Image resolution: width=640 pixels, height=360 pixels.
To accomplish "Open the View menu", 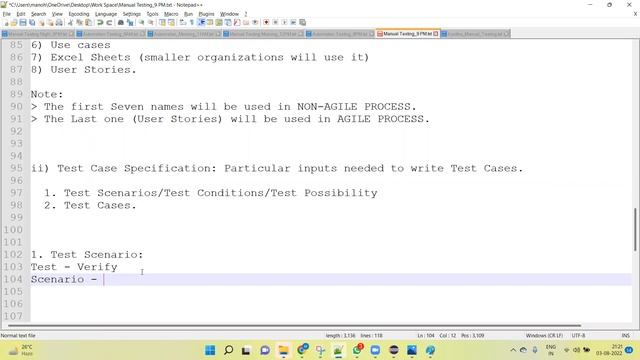I will coord(57,14).
